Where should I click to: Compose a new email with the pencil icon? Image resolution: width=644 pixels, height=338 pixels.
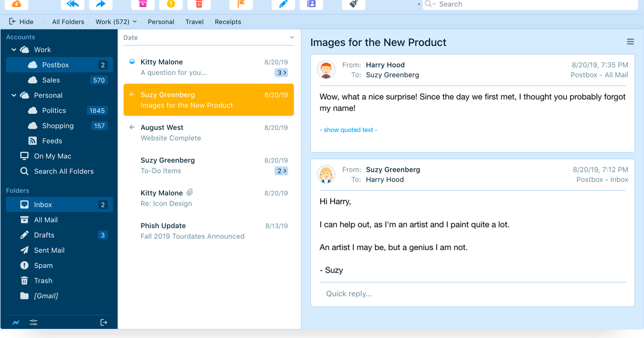[283, 5]
